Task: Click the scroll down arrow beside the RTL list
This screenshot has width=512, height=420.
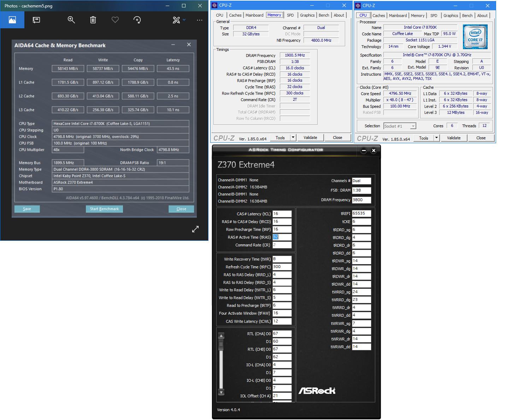Action: tap(221, 392)
